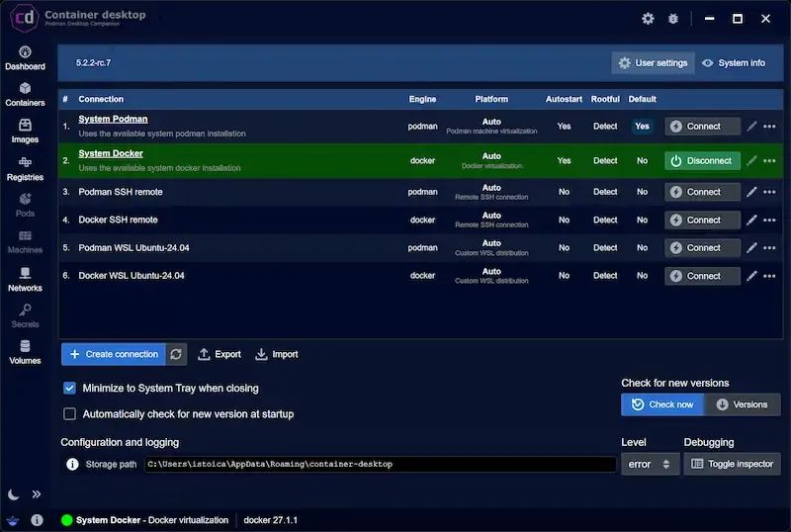Open the Dashboard sidebar section
This screenshot has width=791, height=532.
pyautogui.click(x=25, y=58)
